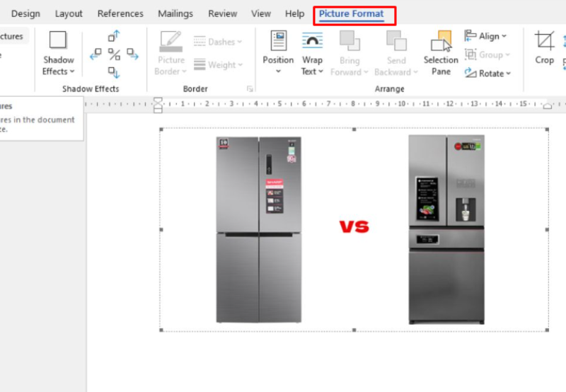Click the Send Backward icon
The width and height of the screenshot is (566, 392).
tap(396, 40)
